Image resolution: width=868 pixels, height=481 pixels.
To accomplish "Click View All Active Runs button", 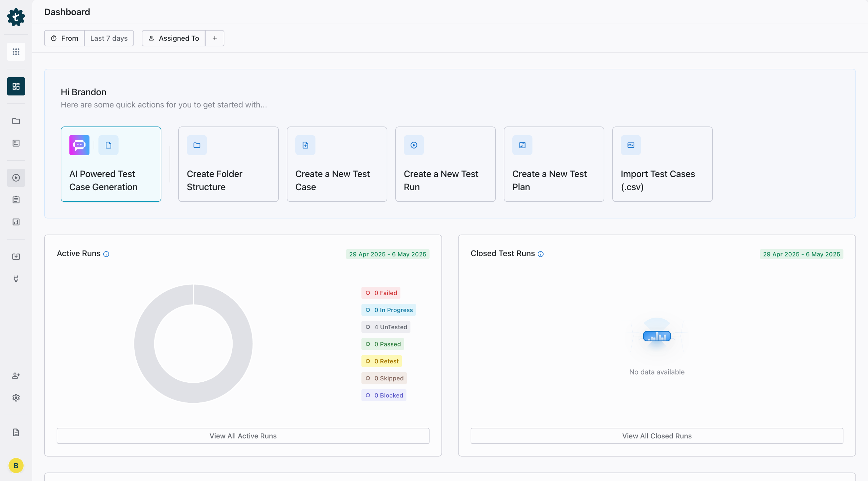I will tap(243, 436).
